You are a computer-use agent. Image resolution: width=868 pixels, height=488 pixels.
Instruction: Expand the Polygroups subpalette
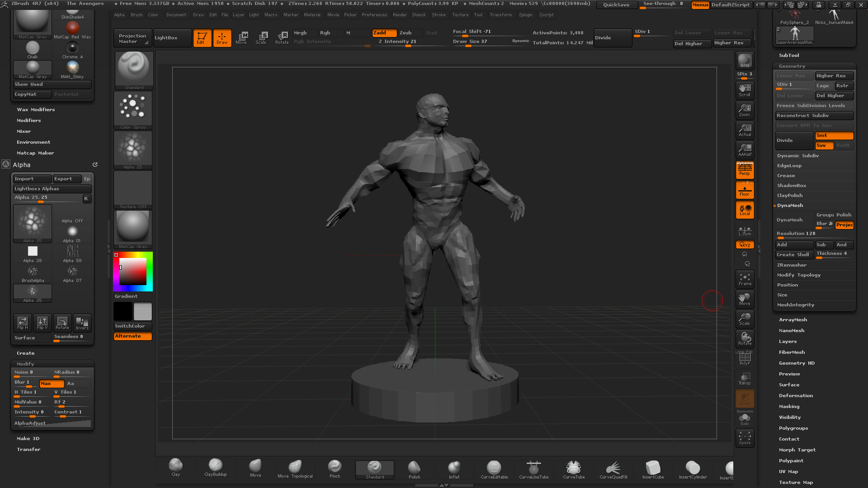793,428
